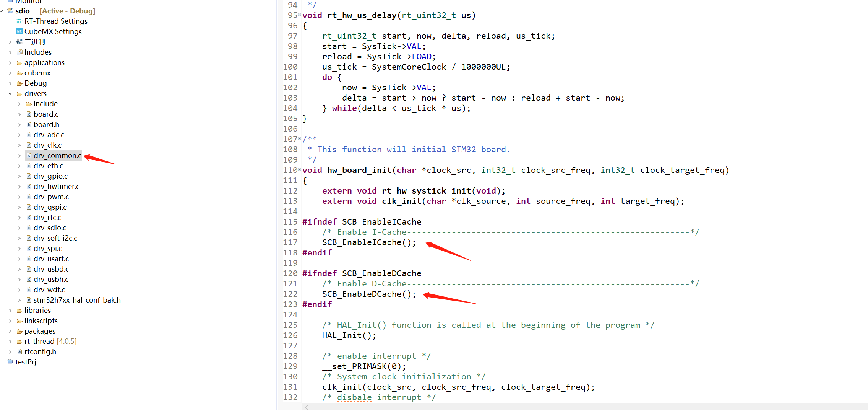The image size is (868, 410).
Task: Select drv_rtc.c in the tree
Action: click(x=47, y=217)
